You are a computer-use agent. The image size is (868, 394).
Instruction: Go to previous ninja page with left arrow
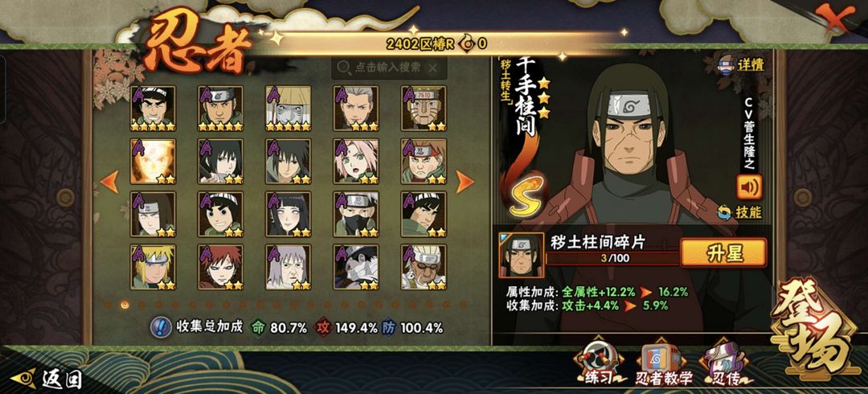[x=109, y=182]
